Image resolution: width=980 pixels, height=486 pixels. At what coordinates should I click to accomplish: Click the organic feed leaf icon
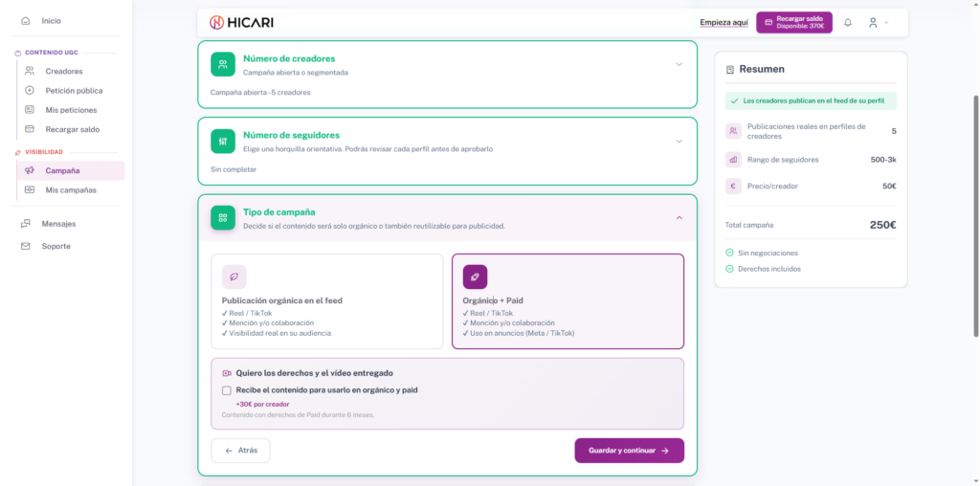pos(234,276)
